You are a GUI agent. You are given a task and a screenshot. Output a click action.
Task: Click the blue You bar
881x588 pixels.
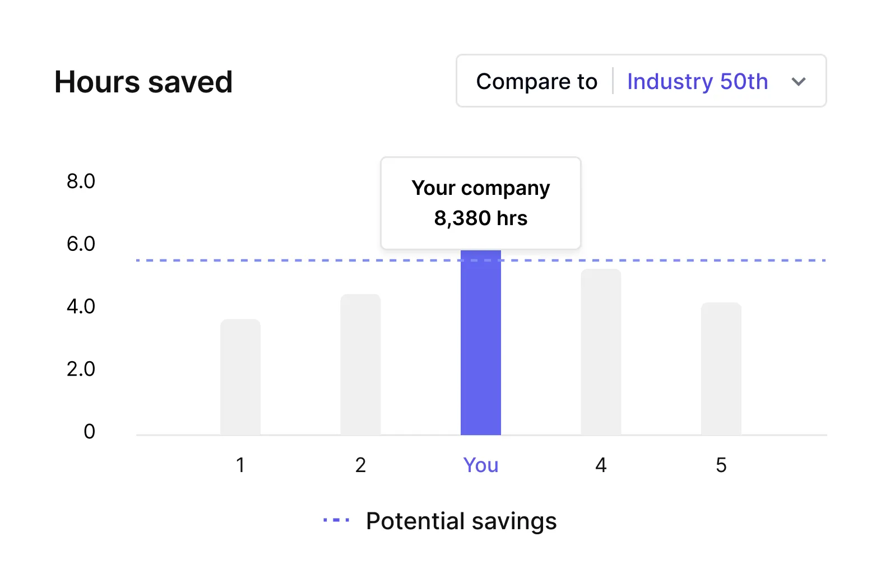[x=481, y=342]
